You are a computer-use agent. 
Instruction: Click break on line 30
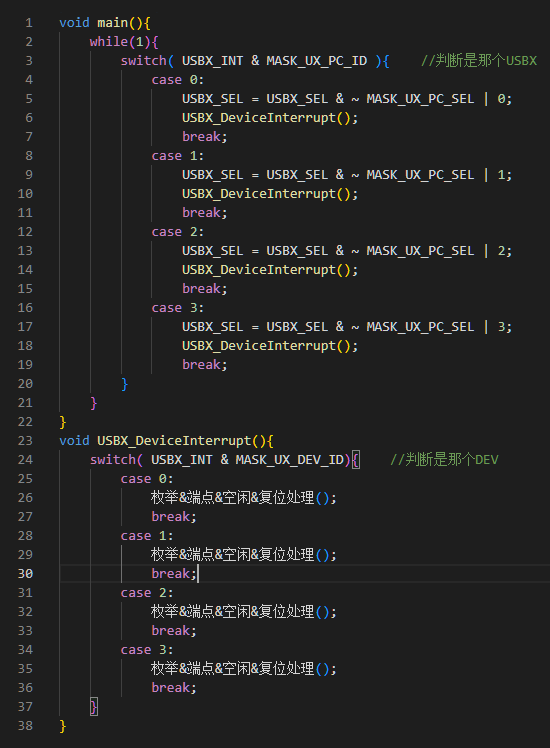tap(170, 574)
